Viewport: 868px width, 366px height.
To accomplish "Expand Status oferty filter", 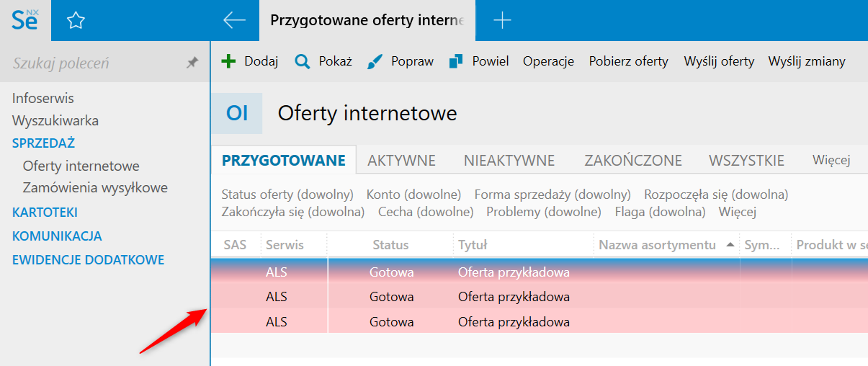I will coord(287,195).
